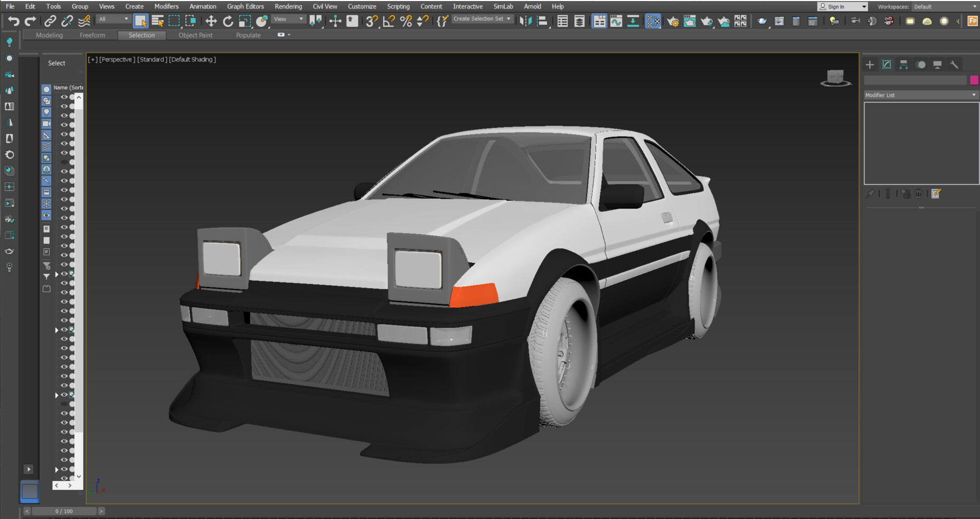This screenshot has width=980, height=519.
Task: Click the Sign In button
Action: tap(834, 6)
